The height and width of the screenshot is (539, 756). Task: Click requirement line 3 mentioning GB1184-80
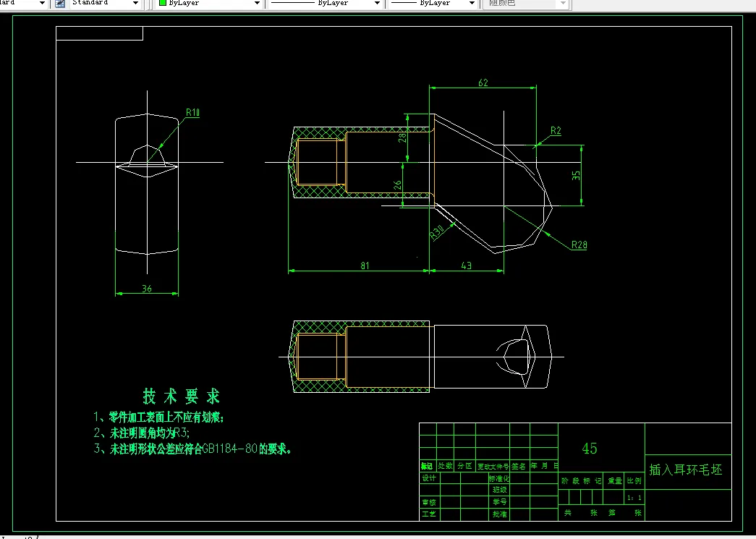click(x=192, y=449)
